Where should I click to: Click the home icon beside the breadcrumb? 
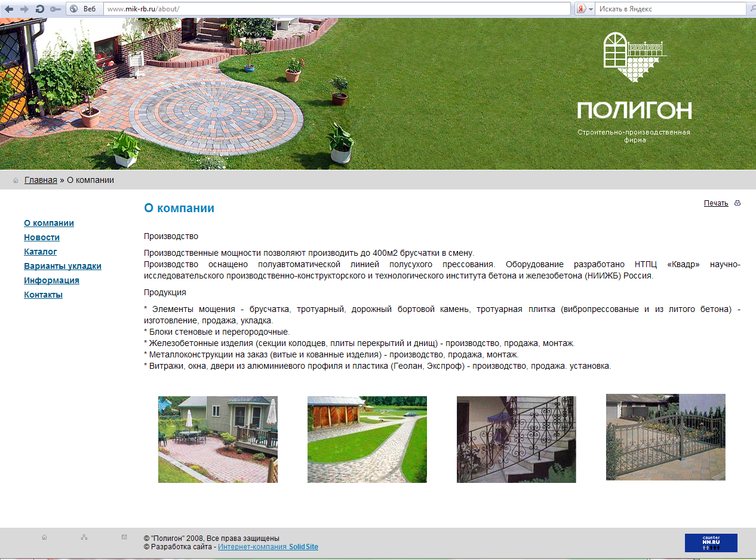(15, 179)
